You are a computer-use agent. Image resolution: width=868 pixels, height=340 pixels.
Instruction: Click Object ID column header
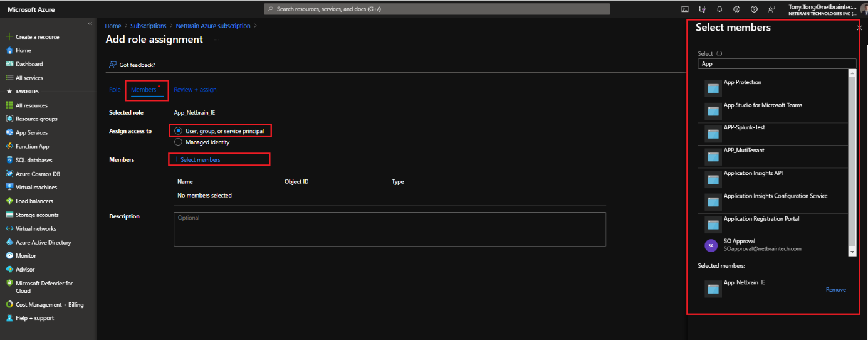[x=296, y=182]
